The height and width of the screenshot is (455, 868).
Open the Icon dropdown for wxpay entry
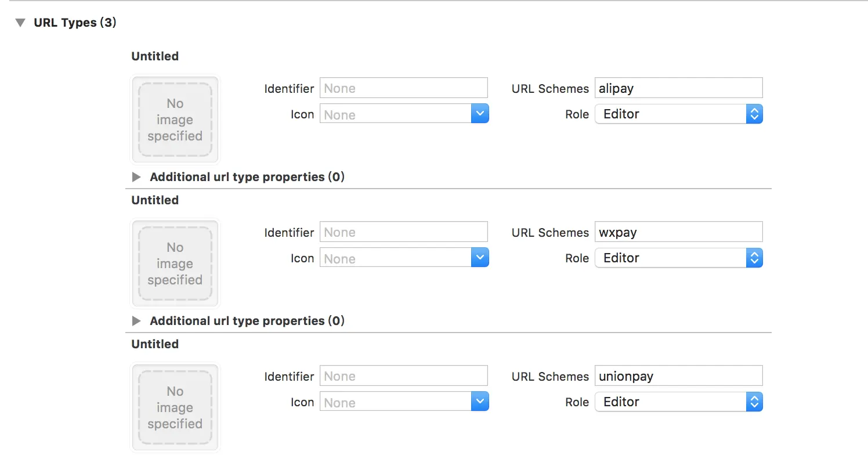[x=479, y=258]
